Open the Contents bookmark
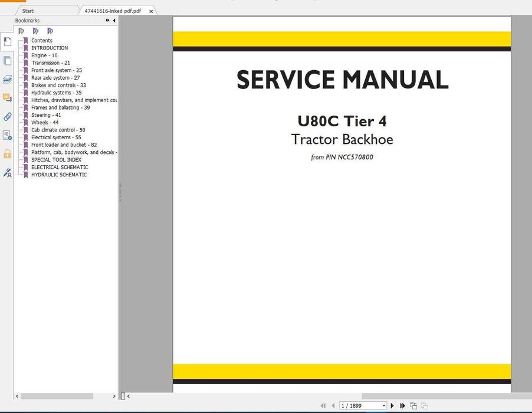Viewport: 532px width, 413px height. (42, 40)
